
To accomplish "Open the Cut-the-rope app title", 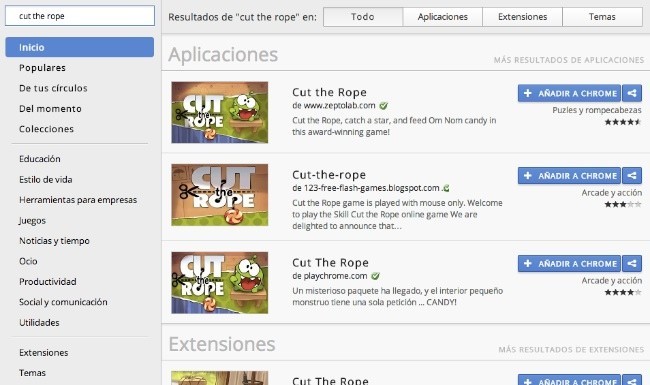I will (329, 174).
